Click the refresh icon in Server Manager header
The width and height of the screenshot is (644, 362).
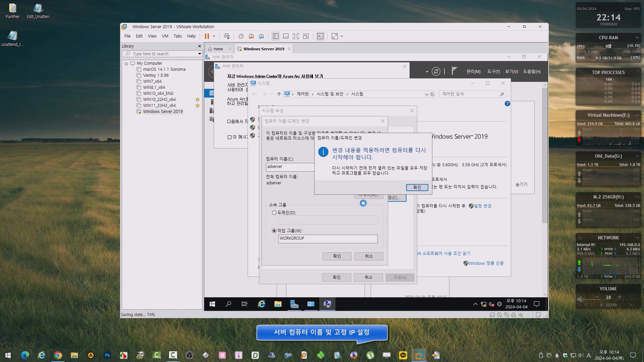436,71
